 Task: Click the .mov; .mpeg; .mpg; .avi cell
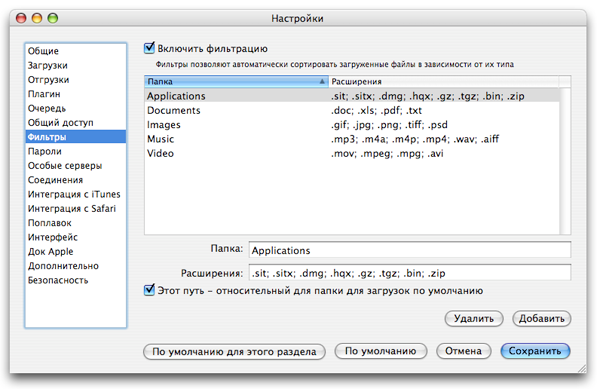pyautogui.click(x=387, y=153)
